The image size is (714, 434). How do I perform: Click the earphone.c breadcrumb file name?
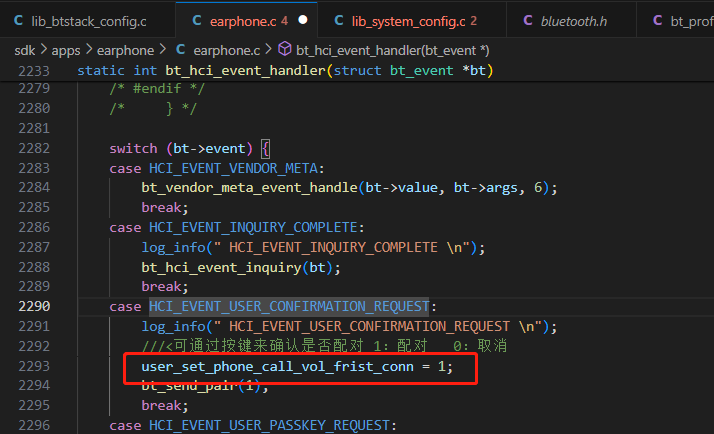[226, 50]
